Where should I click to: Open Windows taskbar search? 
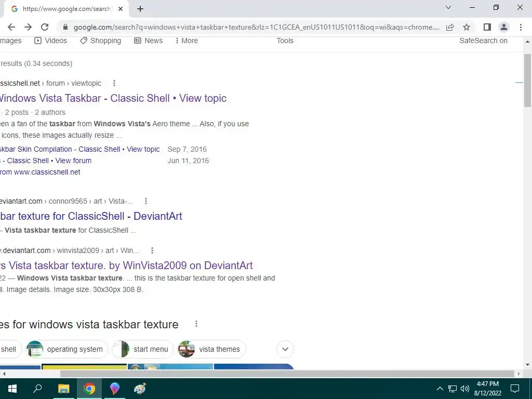(x=37, y=389)
